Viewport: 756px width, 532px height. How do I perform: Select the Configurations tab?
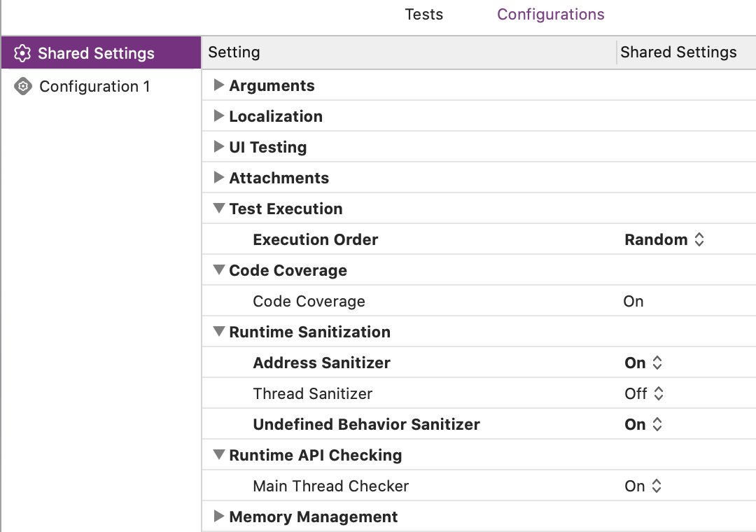tap(550, 14)
